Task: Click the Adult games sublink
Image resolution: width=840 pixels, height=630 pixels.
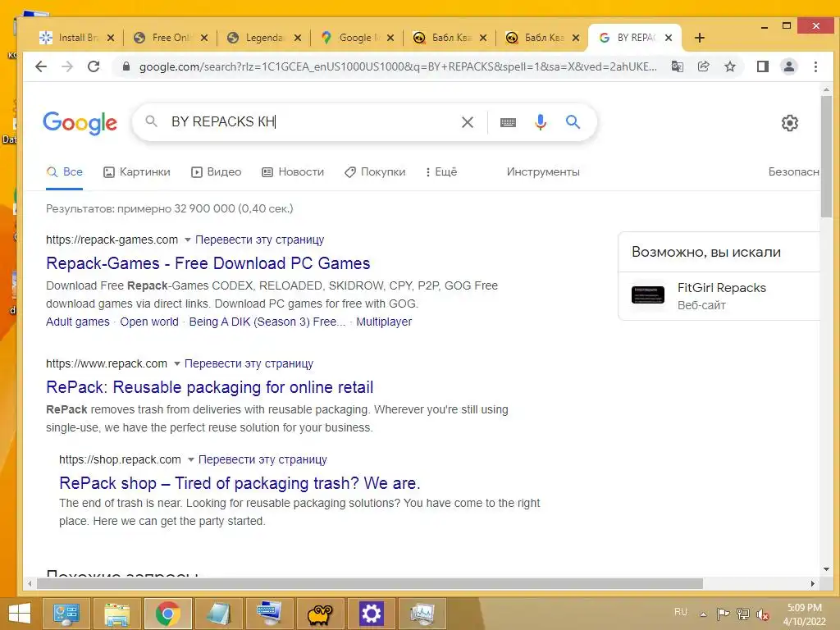Action: coord(78,322)
